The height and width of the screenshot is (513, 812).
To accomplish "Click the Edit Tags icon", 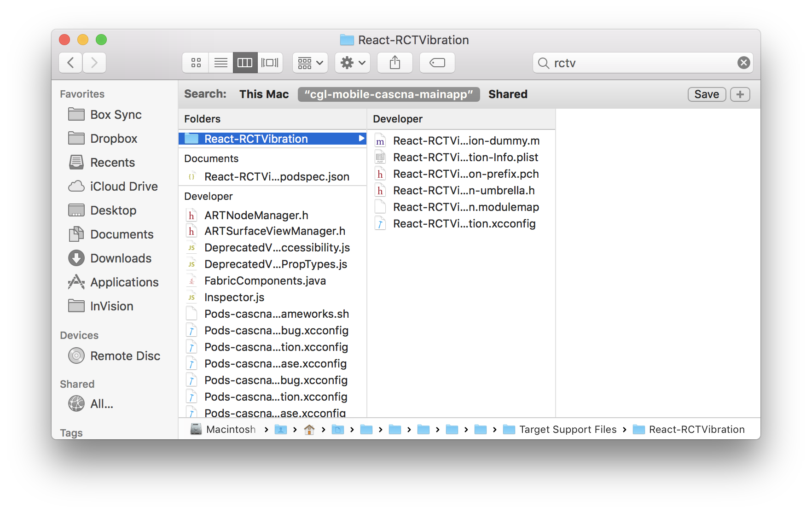I will (436, 63).
